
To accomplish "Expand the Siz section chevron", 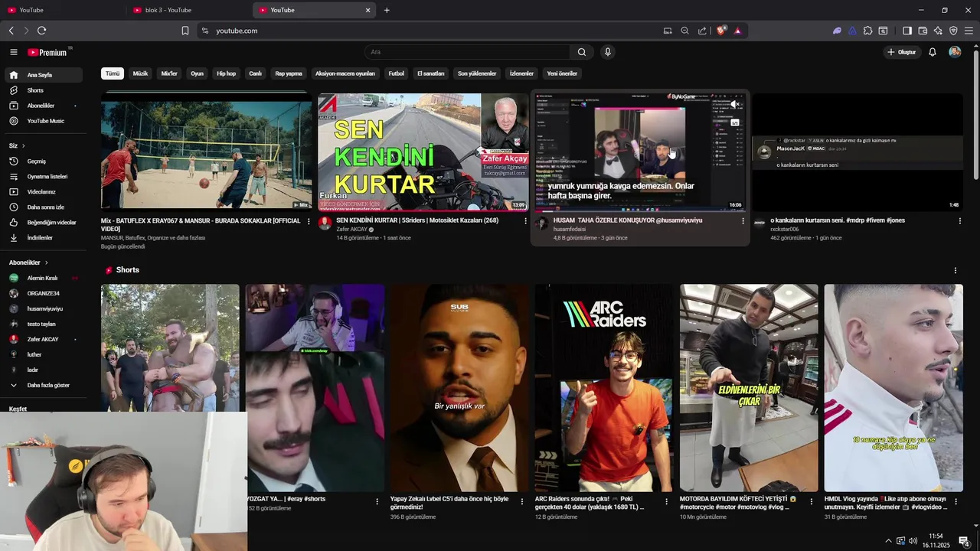I will (23, 145).
